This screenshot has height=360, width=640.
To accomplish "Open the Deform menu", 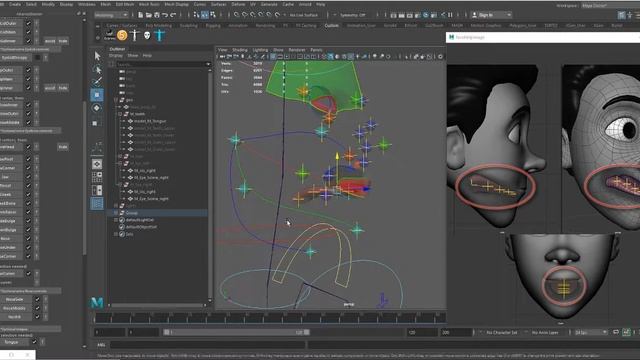I will click(x=238, y=4).
